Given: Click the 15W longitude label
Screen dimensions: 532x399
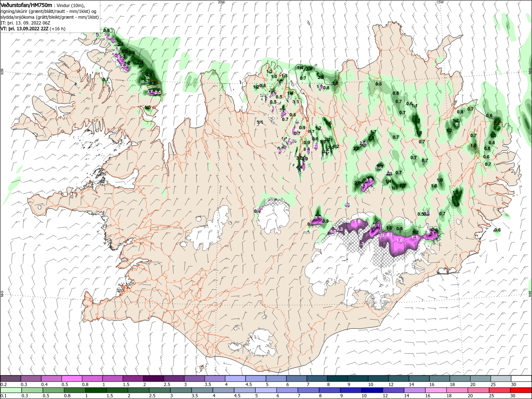Looking at the screenshot, I should [x=440, y=2].
